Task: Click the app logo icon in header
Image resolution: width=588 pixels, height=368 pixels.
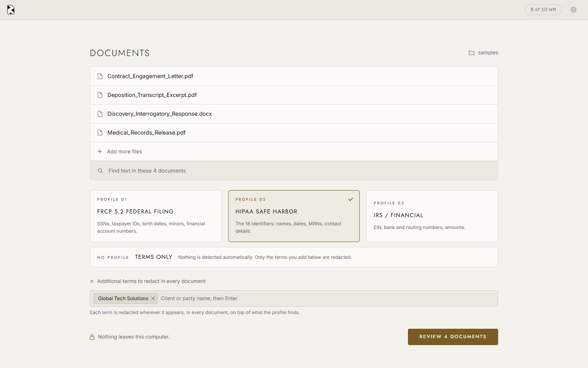Action: pyautogui.click(x=11, y=10)
